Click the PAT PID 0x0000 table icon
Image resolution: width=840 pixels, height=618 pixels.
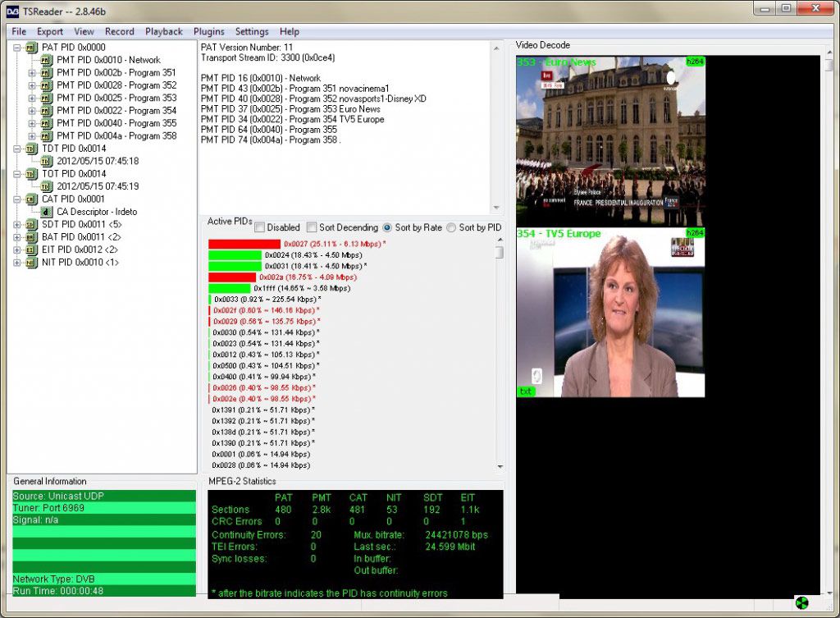click(32, 48)
